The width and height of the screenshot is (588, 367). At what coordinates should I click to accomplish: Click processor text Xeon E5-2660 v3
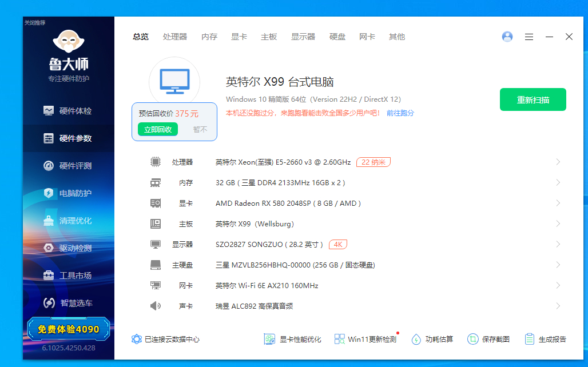tap(283, 162)
